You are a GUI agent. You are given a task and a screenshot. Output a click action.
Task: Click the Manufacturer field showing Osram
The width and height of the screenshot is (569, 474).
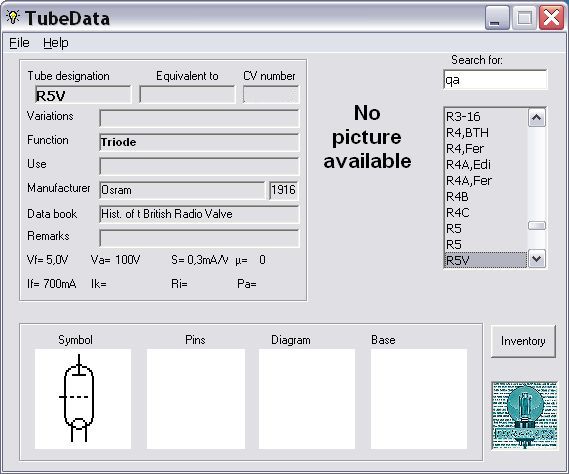point(182,190)
